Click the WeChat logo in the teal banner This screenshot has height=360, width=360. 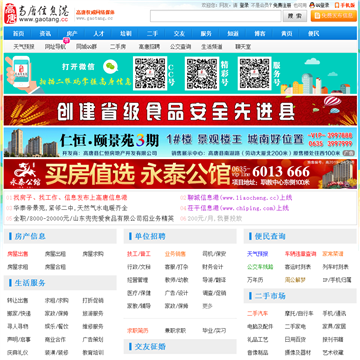pyautogui.click(x=111, y=67)
